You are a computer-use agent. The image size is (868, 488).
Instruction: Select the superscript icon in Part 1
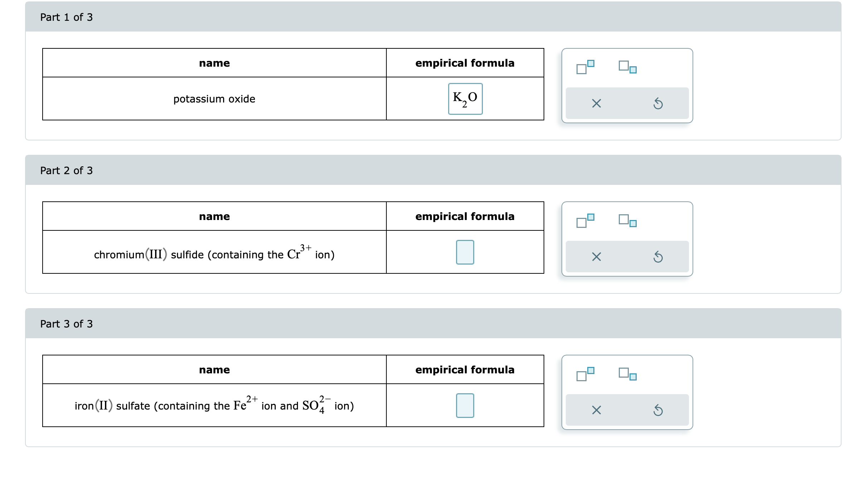pyautogui.click(x=584, y=66)
